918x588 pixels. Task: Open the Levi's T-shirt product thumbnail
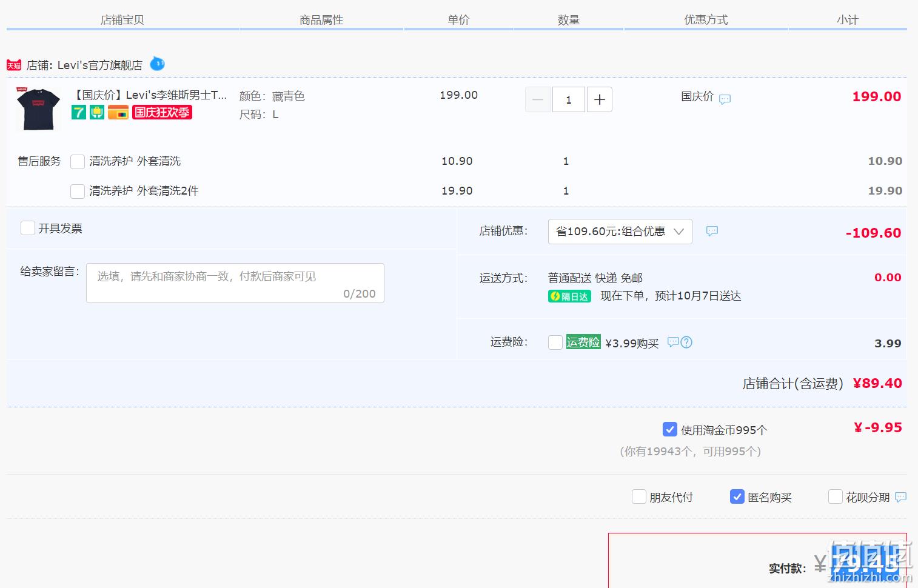click(x=38, y=109)
